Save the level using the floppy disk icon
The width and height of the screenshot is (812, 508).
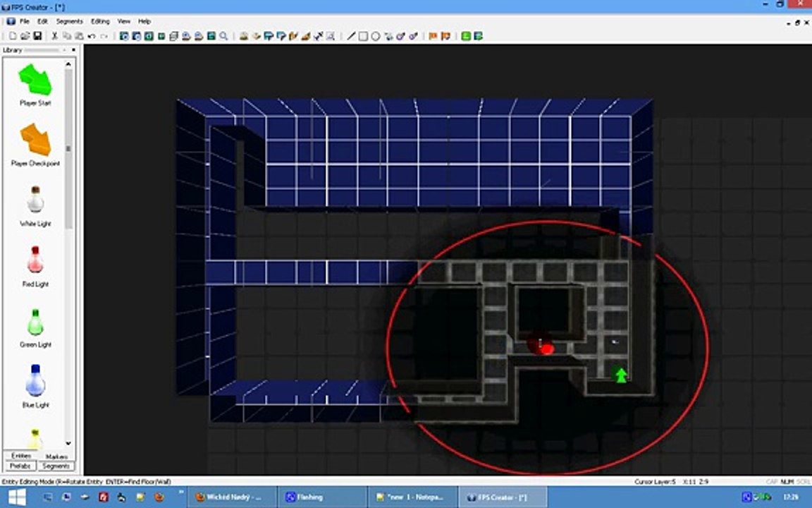[37, 36]
